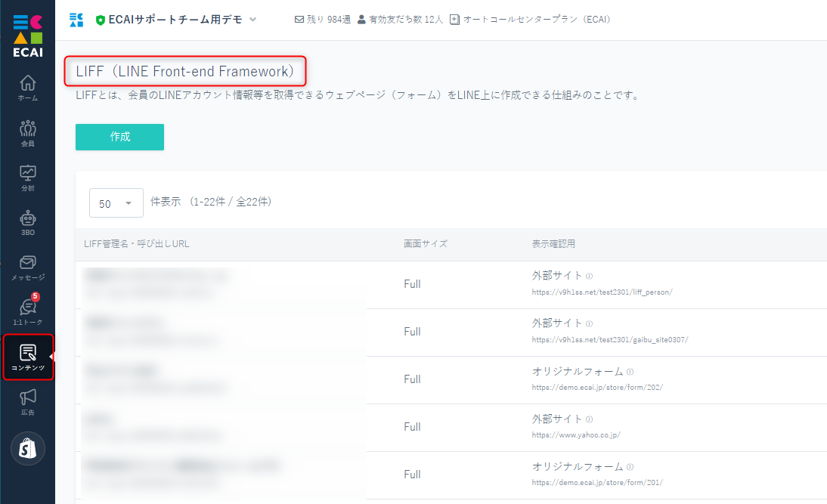Open the 50 items-per-page dropdown
Screen dimensions: 827x504
coord(116,203)
